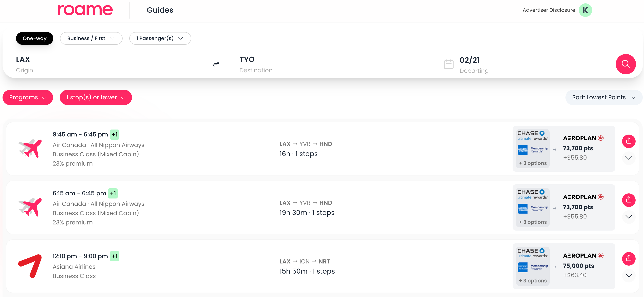Expand the 9:45 am flight details
The width and height of the screenshot is (644, 297).
(628, 158)
